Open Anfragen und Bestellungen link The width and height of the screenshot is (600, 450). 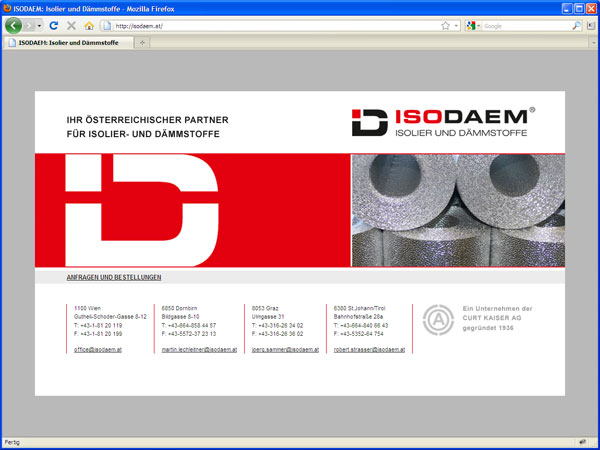[x=114, y=277]
